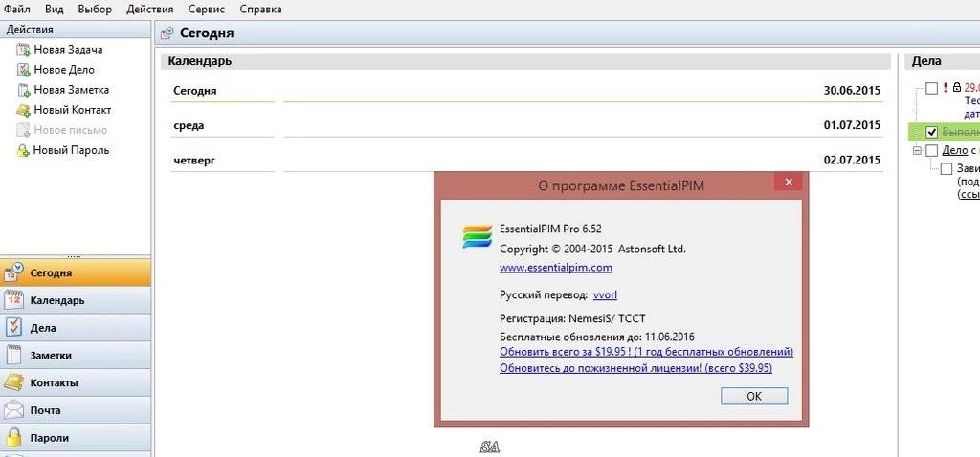
Task: Switch to the Заметки module
Action: click(76, 356)
